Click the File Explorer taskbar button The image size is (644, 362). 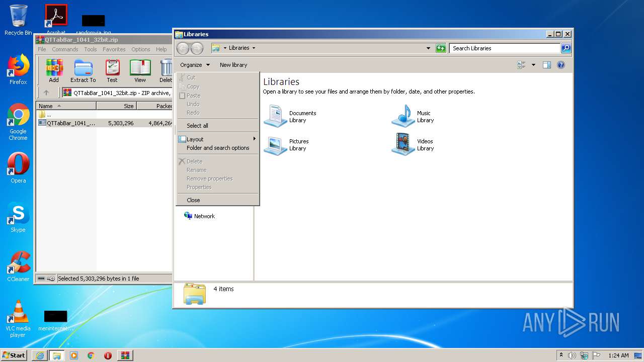[57, 355]
